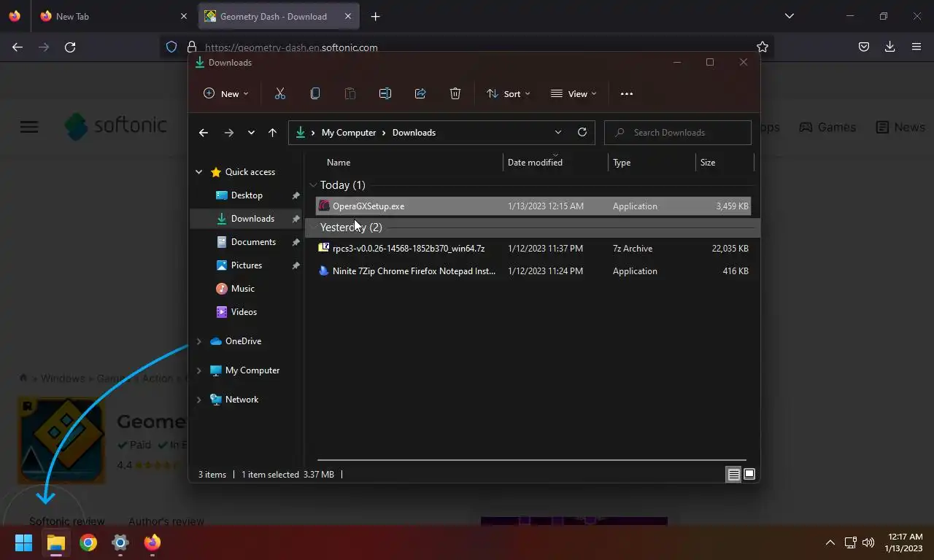The height and width of the screenshot is (560, 934).
Task: Switch to details view layout icon
Action: 734,475
